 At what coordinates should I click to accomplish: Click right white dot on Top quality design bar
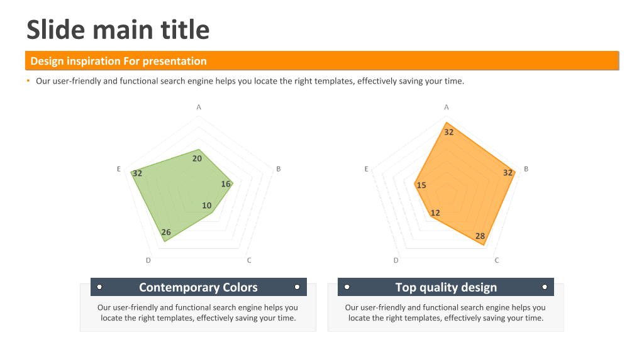pyautogui.click(x=545, y=287)
